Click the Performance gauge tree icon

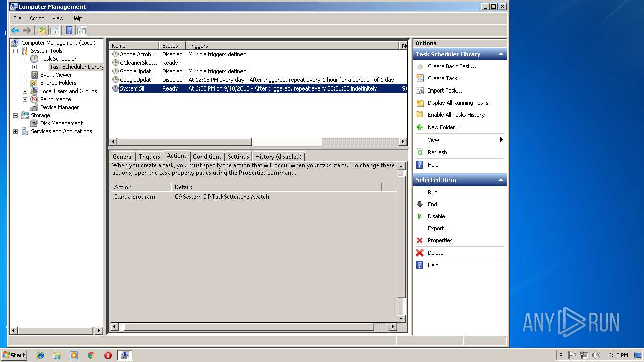[34, 99]
